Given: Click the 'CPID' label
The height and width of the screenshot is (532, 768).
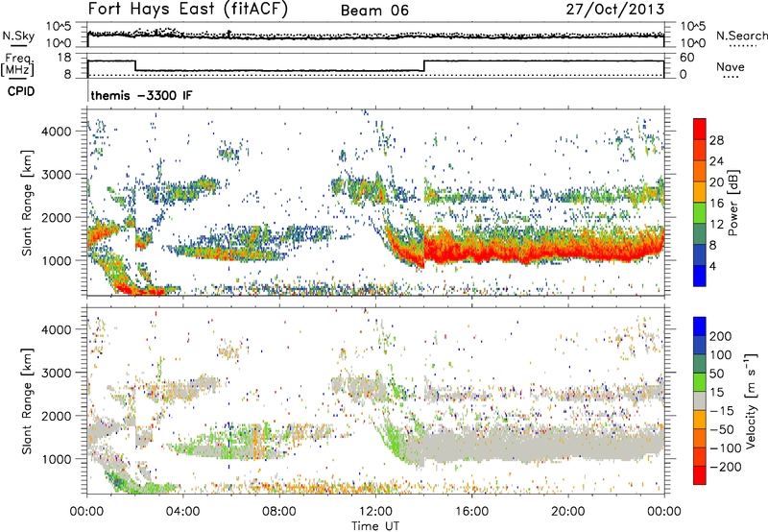Looking at the screenshot, I should tap(21, 91).
